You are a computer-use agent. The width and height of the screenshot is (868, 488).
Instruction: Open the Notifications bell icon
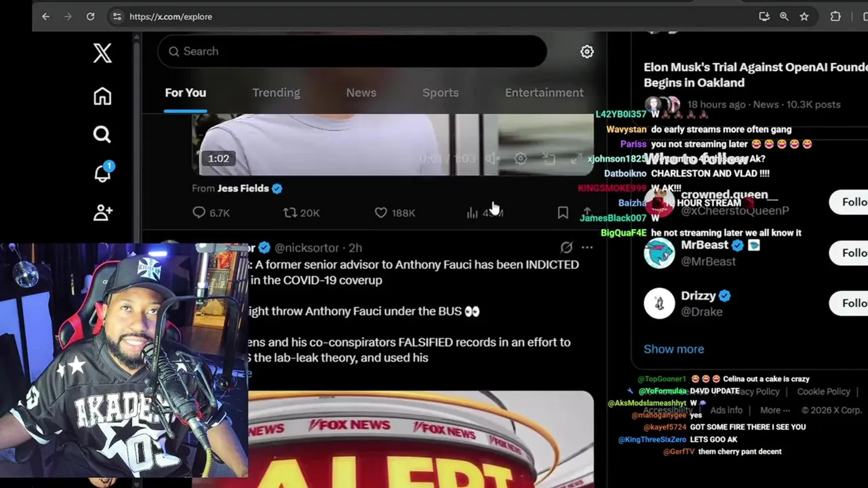click(x=103, y=173)
